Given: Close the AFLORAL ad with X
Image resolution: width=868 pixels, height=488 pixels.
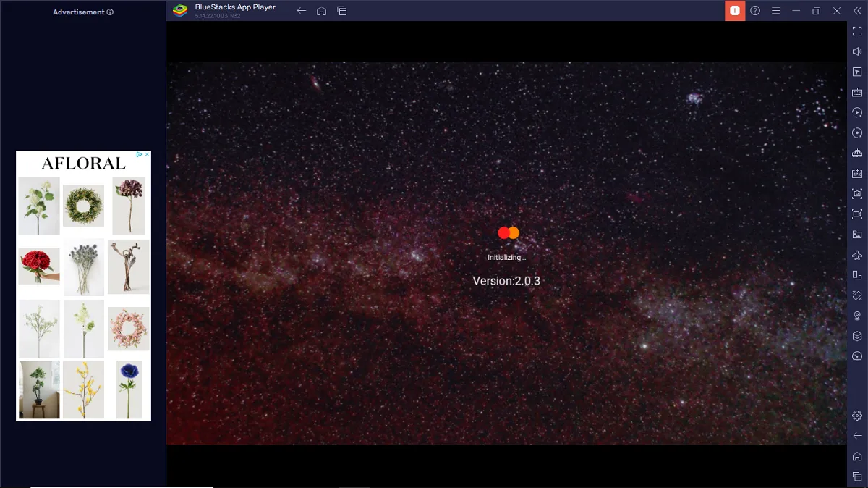Looking at the screenshot, I should (147, 155).
